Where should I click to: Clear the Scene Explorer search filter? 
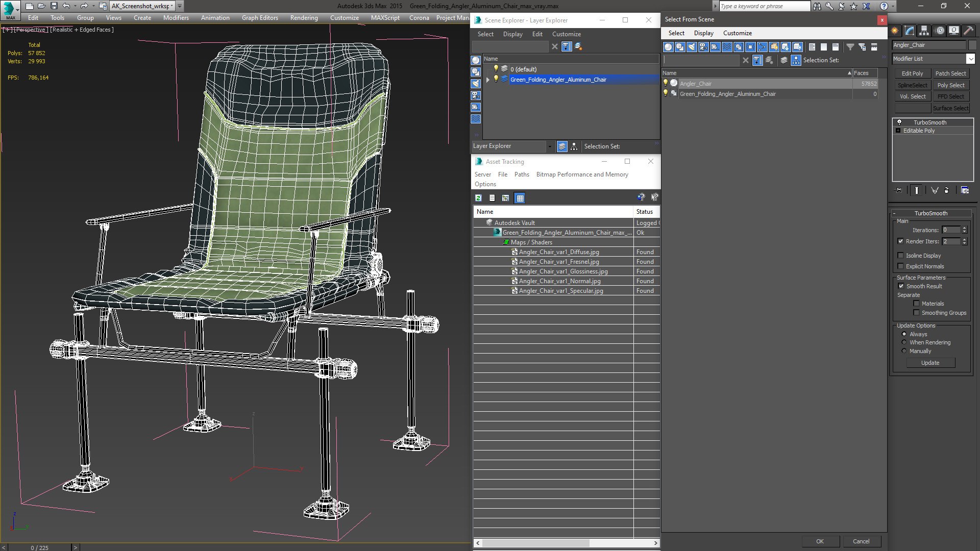click(x=555, y=46)
